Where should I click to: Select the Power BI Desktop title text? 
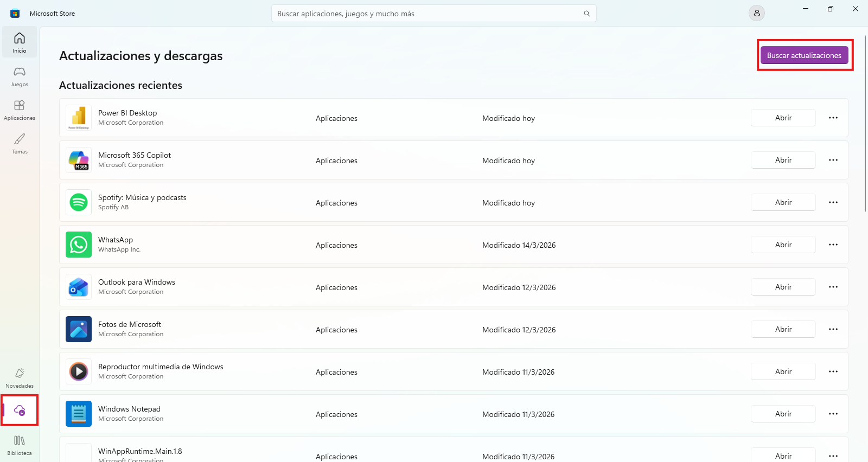[127, 113]
